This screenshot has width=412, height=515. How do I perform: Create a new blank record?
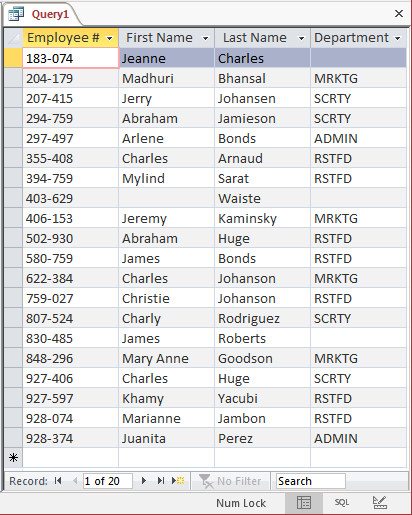pyautogui.click(x=178, y=481)
